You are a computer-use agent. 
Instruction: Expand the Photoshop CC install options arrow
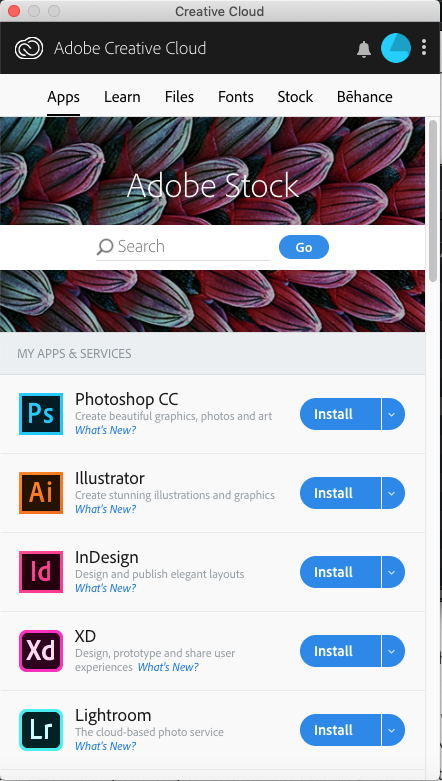click(393, 414)
